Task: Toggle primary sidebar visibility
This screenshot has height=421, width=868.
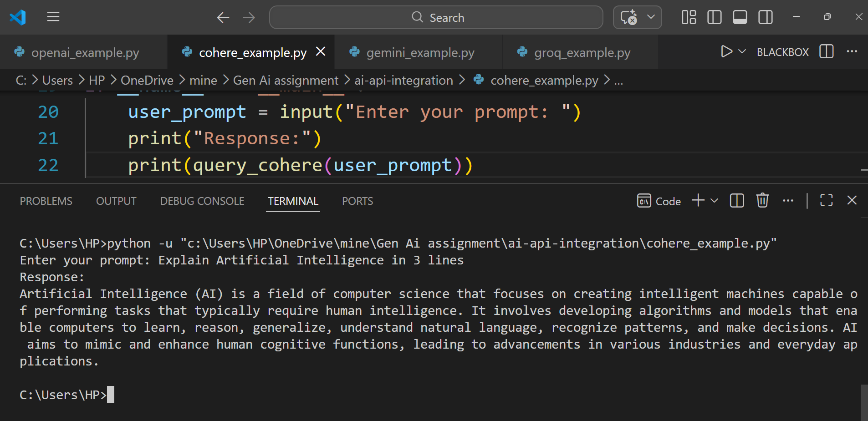Action: 714,17
